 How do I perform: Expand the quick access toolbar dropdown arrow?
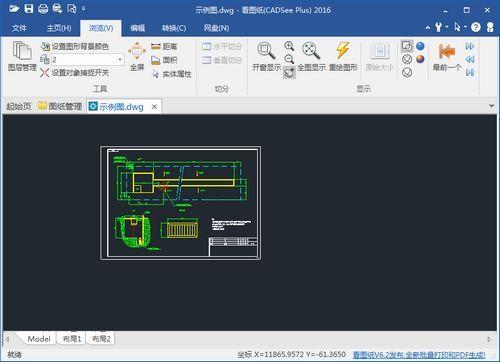point(84,8)
